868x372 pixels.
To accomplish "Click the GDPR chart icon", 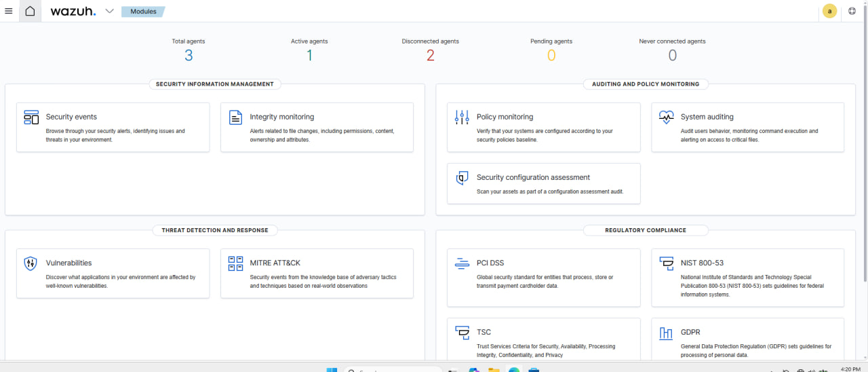I will 666,333.
